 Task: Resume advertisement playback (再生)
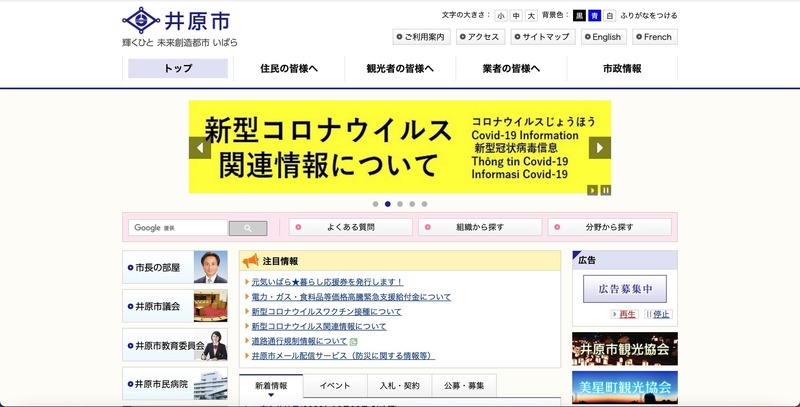click(x=628, y=314)
